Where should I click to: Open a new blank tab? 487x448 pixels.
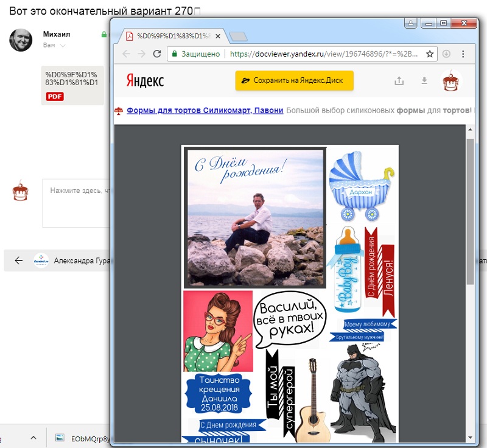point(238,37)
